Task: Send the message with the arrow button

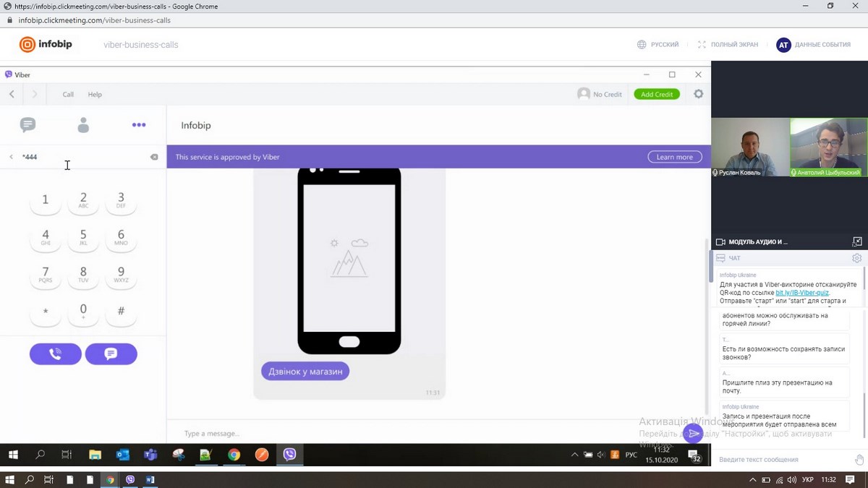Action: 693,433
